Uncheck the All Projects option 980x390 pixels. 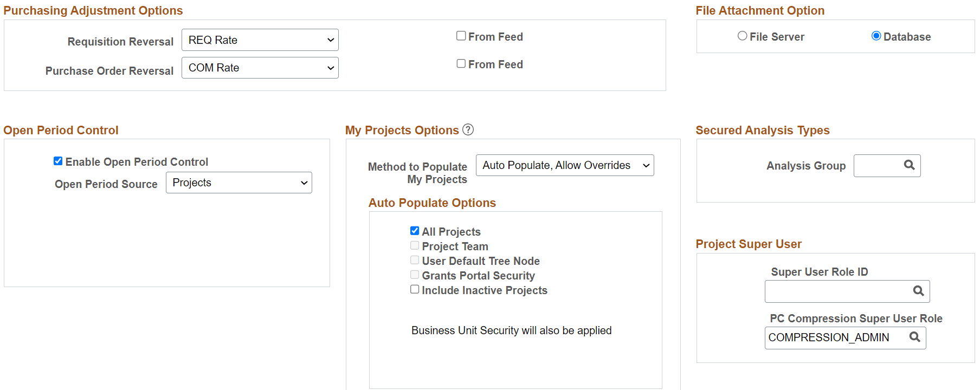pyautogui.click(x=415, y=230)
